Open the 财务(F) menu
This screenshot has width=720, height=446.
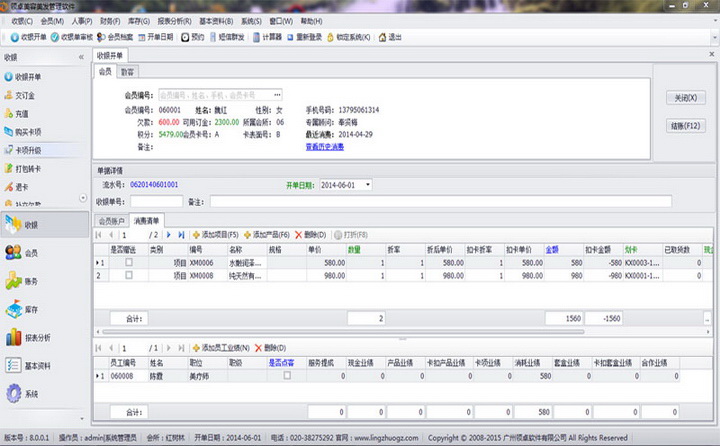pyautogui.click(x=109, y=21)
